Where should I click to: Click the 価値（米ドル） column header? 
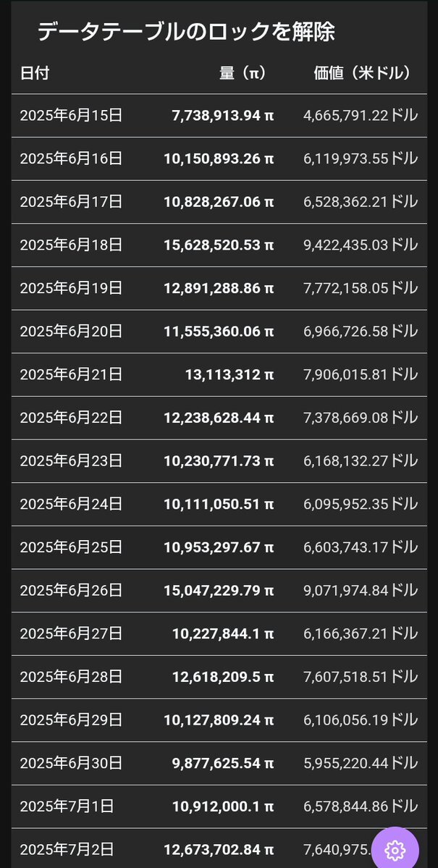pyautogui.click(x=362, y=73)
